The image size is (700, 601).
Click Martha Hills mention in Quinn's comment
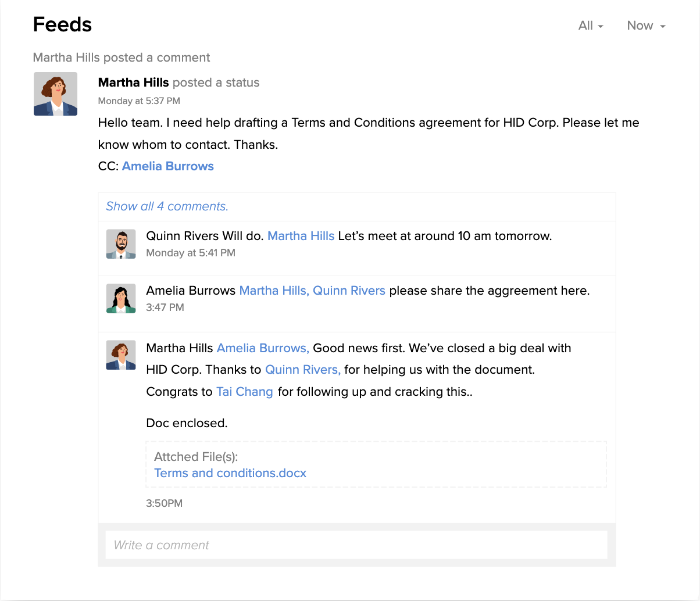coord(301,236)
